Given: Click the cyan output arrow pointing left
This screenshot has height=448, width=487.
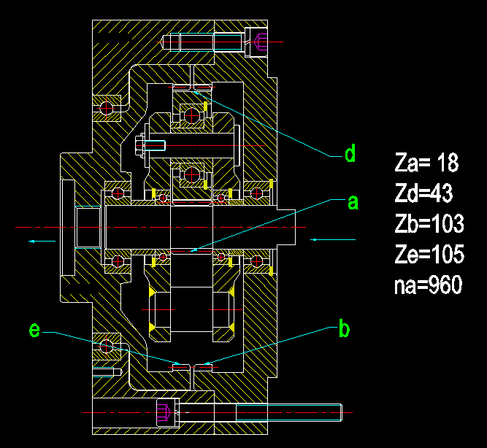Looking at the screenshot, I should click(42, 242).
